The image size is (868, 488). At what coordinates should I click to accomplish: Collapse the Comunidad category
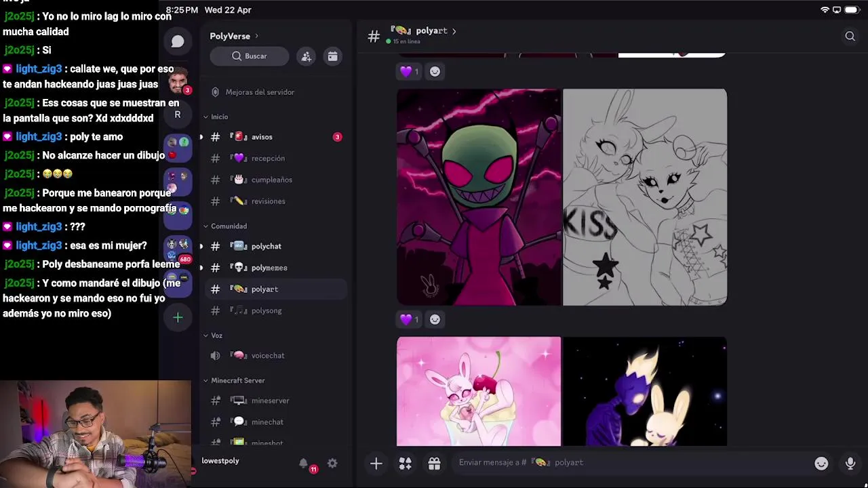[225, 226]
